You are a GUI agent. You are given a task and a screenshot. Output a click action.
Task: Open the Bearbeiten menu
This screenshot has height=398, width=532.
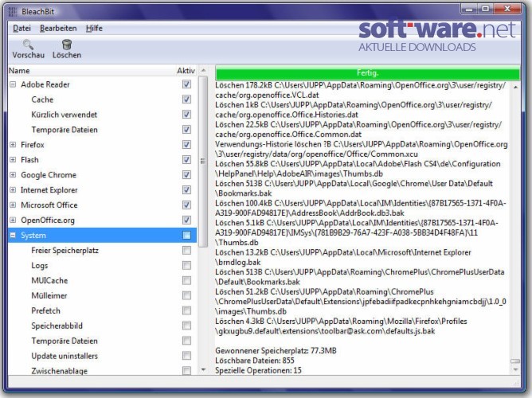point(58,28)
